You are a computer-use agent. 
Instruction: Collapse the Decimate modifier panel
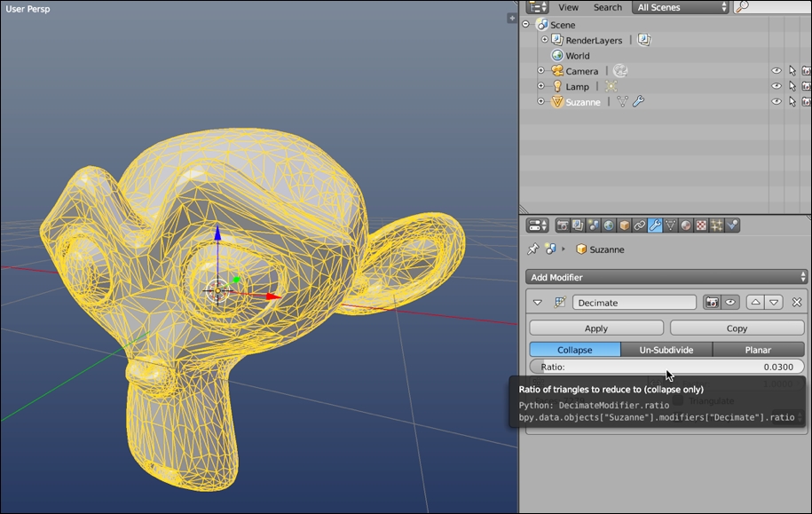tap(538, 303)
